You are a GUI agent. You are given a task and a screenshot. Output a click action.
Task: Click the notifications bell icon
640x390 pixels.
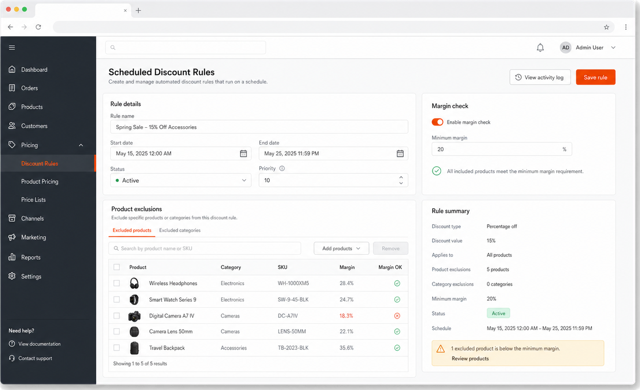[x=540, y=48]
